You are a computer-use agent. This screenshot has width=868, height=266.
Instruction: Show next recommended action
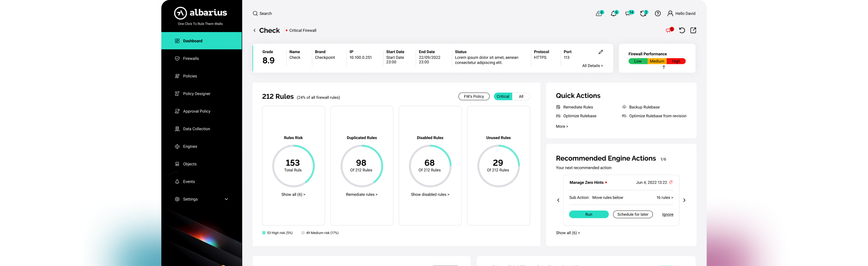[x=684, y=200]
